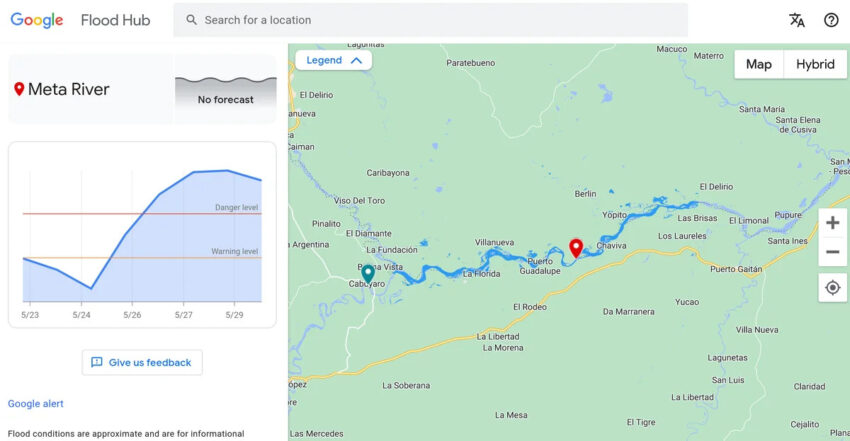Click the Flood Hub title
Viewport: 850px width, 441px height.
(x=115, y=20)
